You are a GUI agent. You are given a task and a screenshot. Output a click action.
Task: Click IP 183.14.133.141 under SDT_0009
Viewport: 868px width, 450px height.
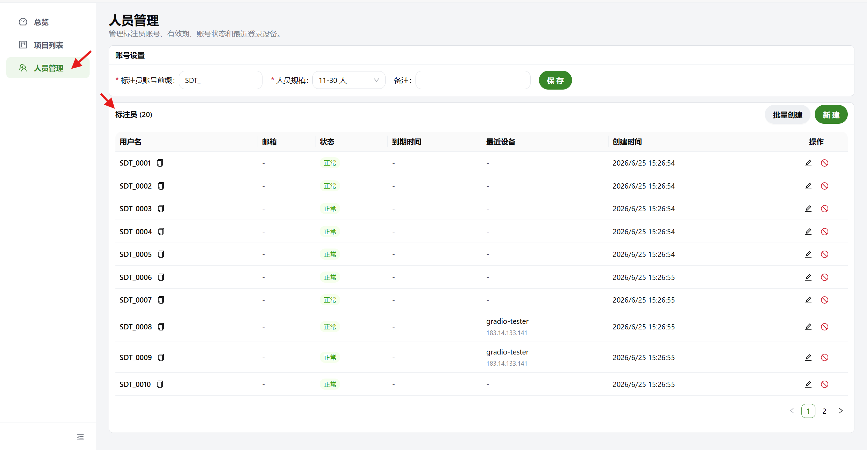[507, 363]
